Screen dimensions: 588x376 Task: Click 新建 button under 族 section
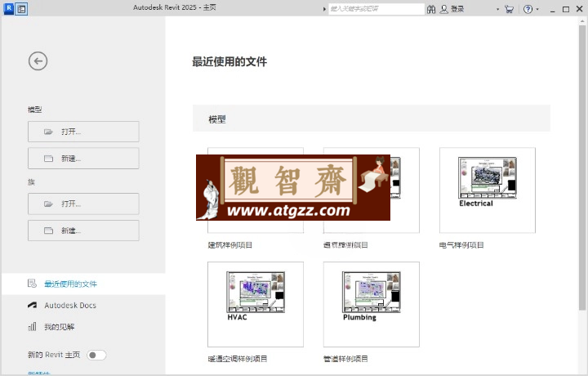pos(83,231)
